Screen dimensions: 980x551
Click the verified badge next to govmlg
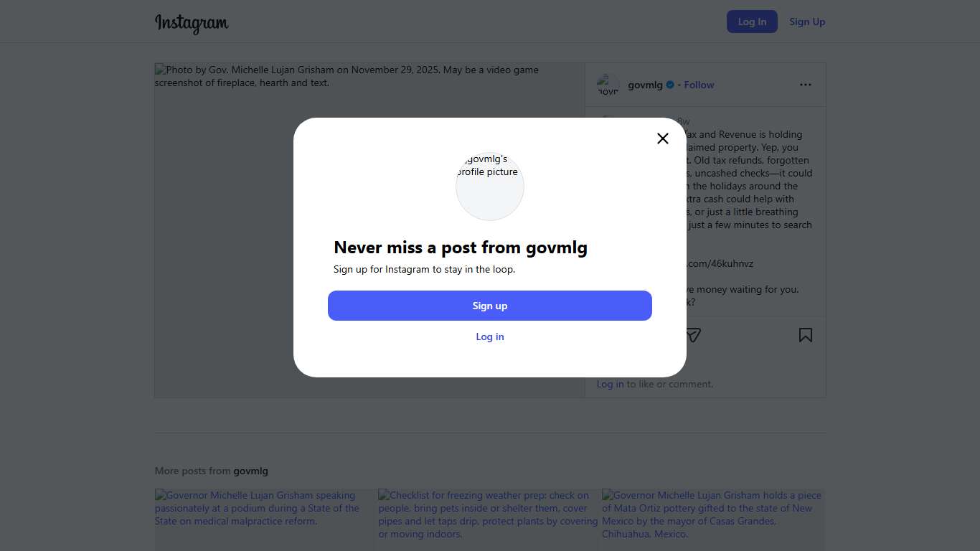pos(670,85)
